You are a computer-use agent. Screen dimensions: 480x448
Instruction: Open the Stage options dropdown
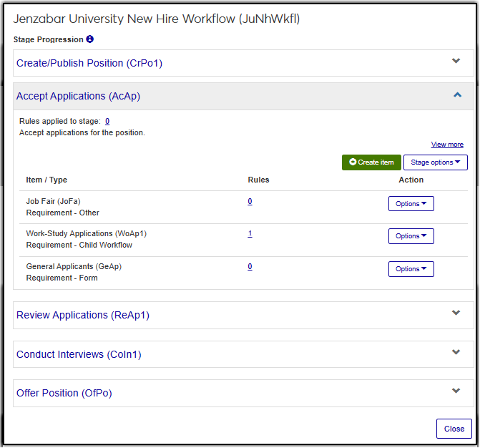tap(435, 162)
